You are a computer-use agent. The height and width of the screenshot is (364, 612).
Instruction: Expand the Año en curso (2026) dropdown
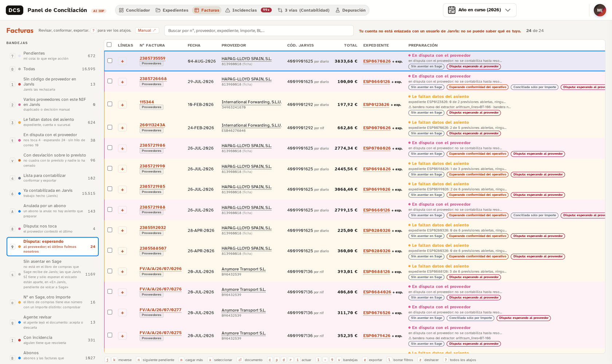click(479, 10)
